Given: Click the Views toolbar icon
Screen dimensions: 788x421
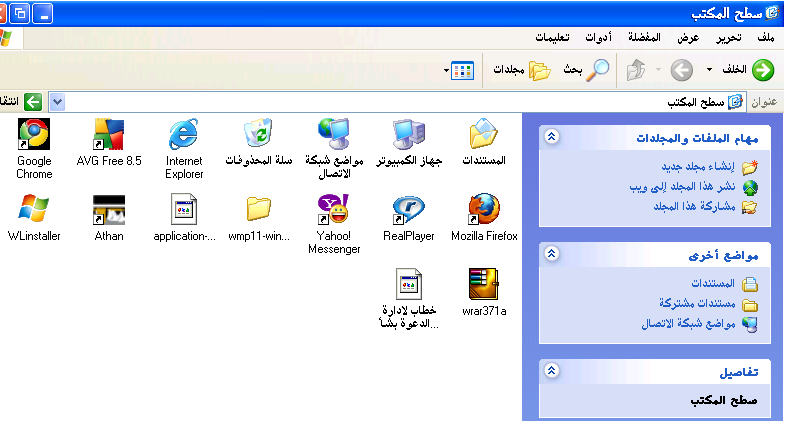Looking at the screenshot, I should (x=462, y=71).
